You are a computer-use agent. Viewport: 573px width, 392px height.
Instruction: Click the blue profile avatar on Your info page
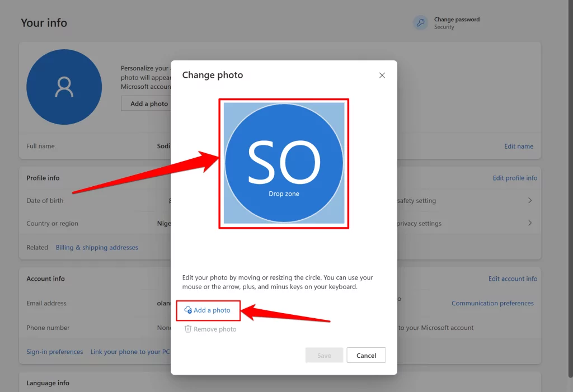[x=64, y=87]
